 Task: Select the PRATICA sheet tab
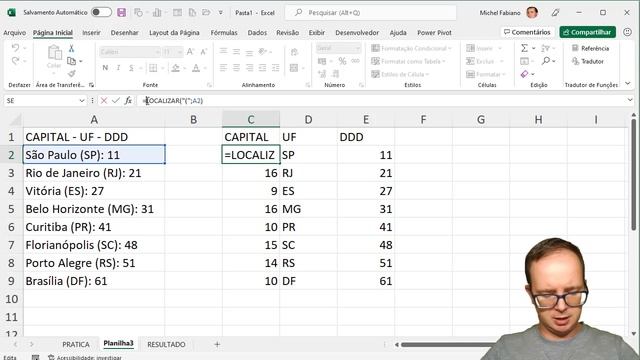click(x=76, y=344)
